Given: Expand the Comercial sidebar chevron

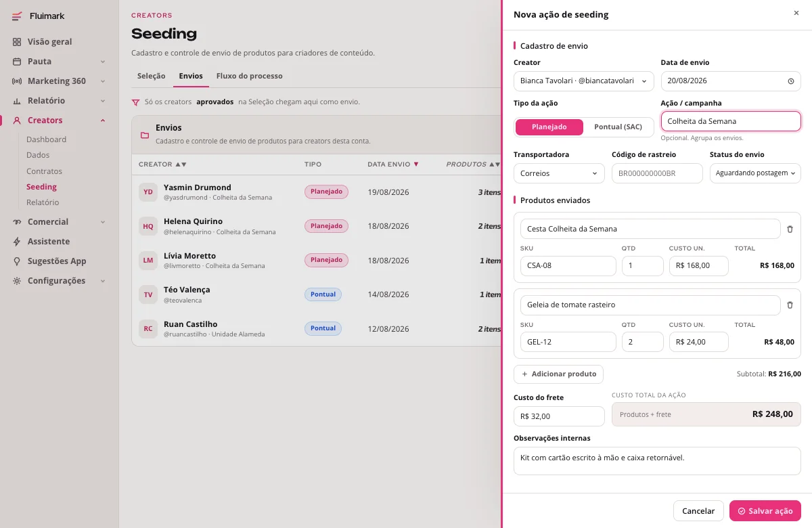Looking at the screenshot, I should click(103, 222).
